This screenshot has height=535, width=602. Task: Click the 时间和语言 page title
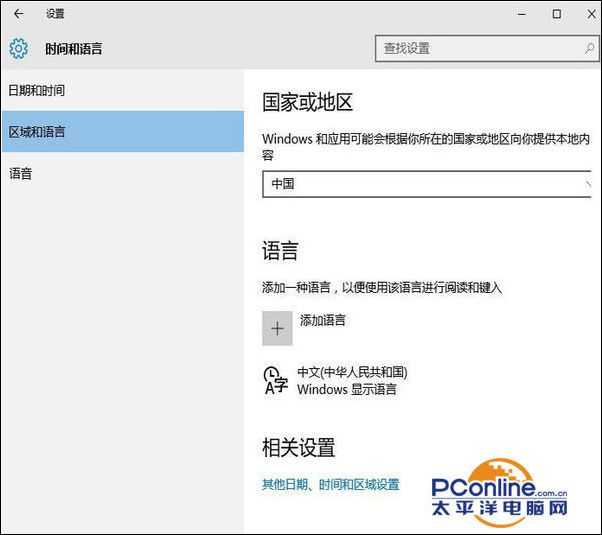point(73,48)
